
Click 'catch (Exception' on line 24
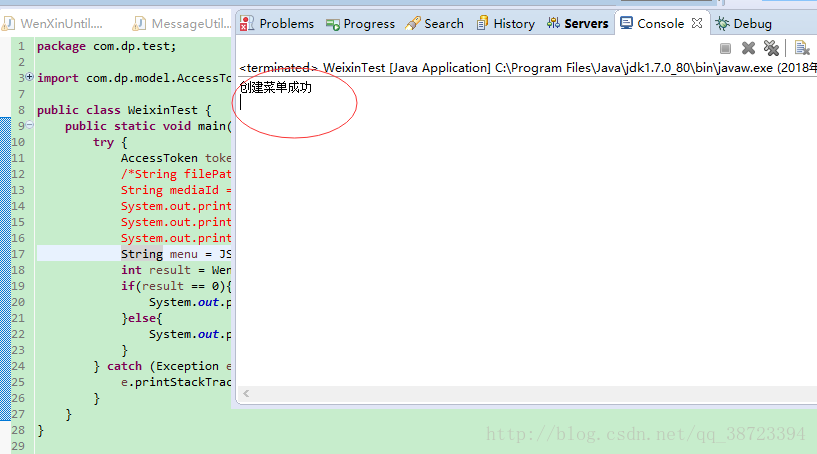click(x=163, y=366)
